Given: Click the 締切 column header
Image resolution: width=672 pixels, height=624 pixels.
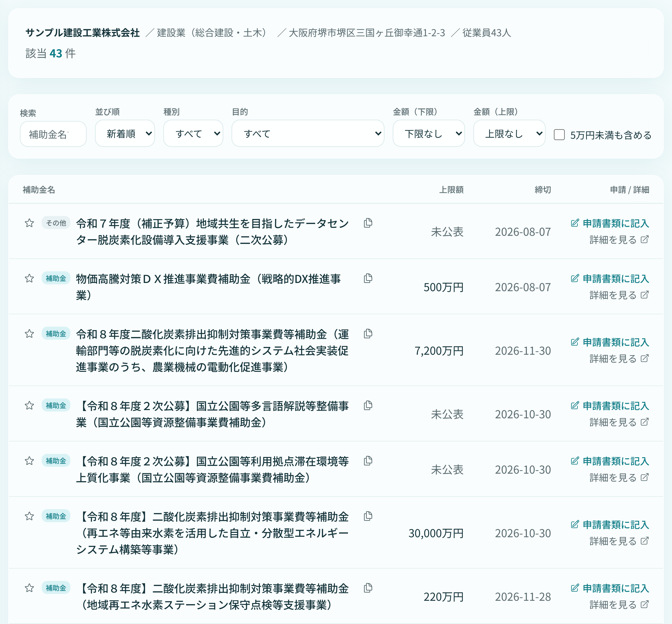Looking at the screenshot, I should pos(543,190).
